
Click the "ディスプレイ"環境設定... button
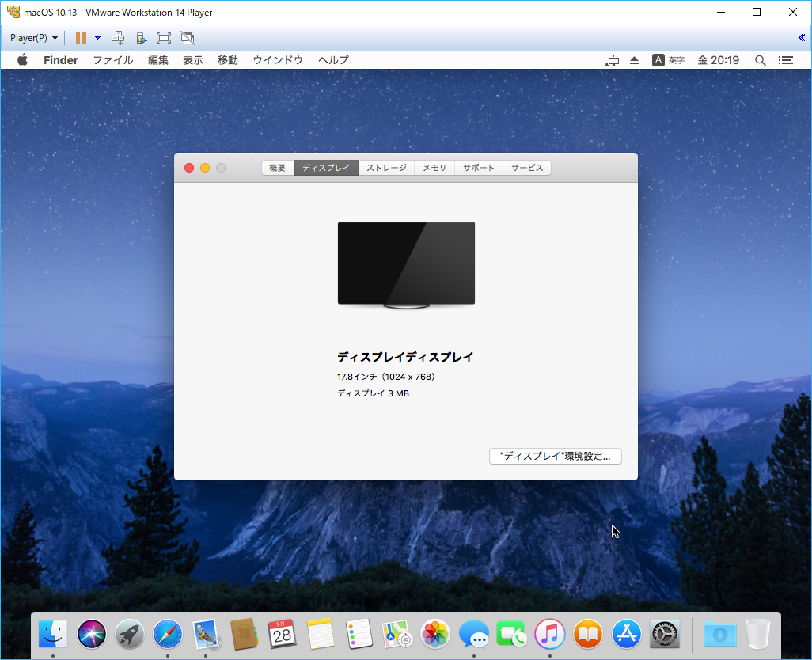[555, 457]
